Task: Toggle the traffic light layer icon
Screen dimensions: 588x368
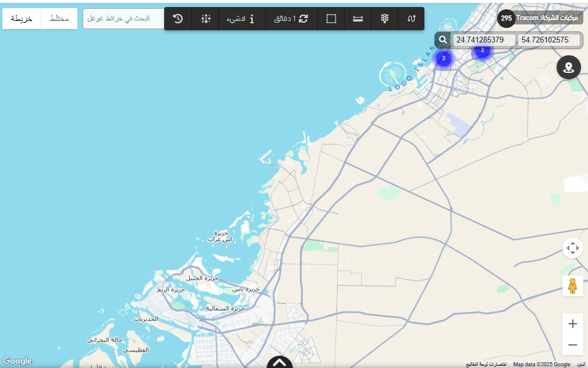Action: pos(384,19)
